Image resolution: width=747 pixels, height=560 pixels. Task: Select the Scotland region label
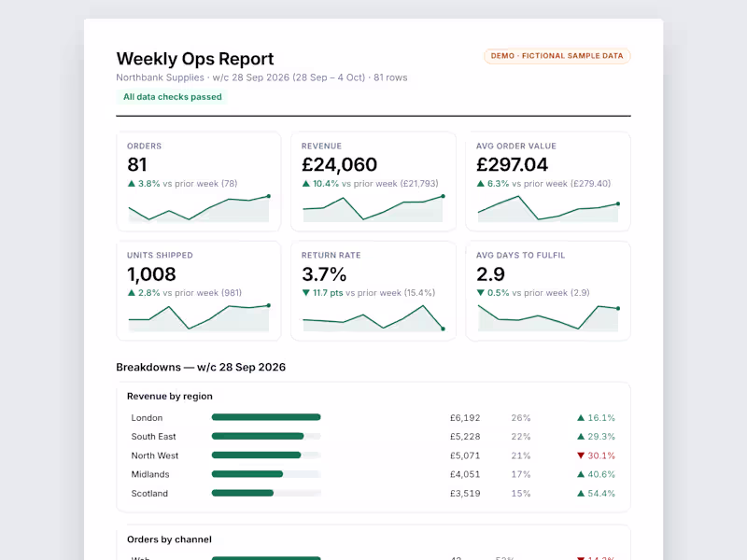(x=149, y=494)
